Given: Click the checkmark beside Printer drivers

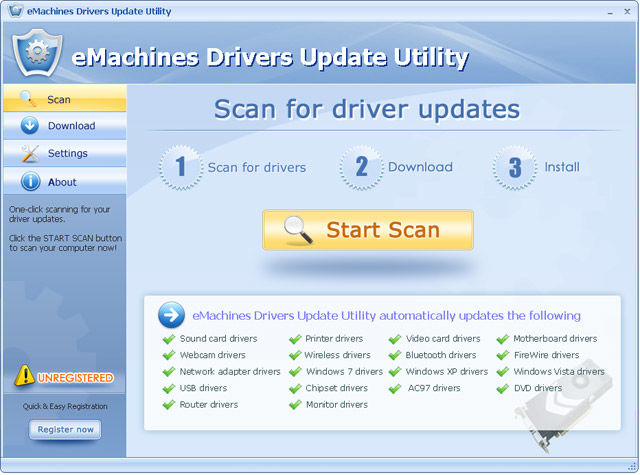Looking at the screenshot, I should click(295, 339).
